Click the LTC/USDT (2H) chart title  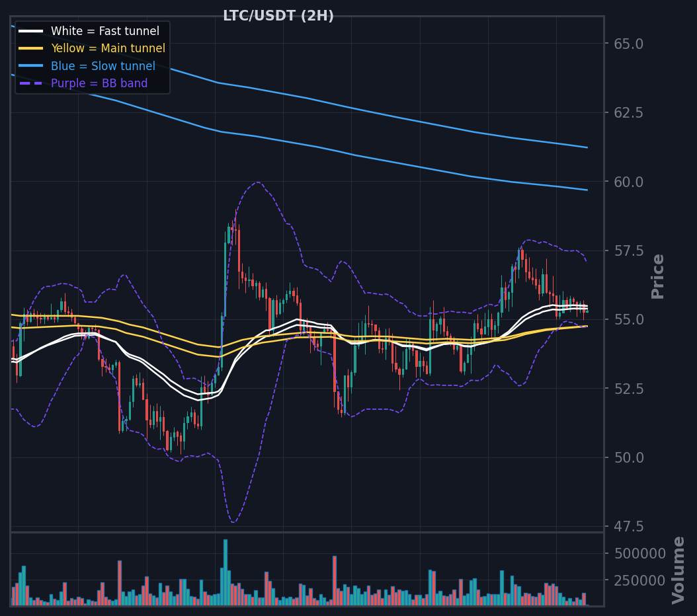(x=278, y=16)
